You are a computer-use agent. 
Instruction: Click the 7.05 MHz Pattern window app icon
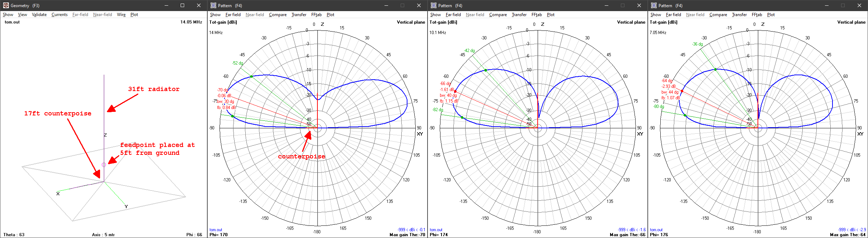[654, 5]
